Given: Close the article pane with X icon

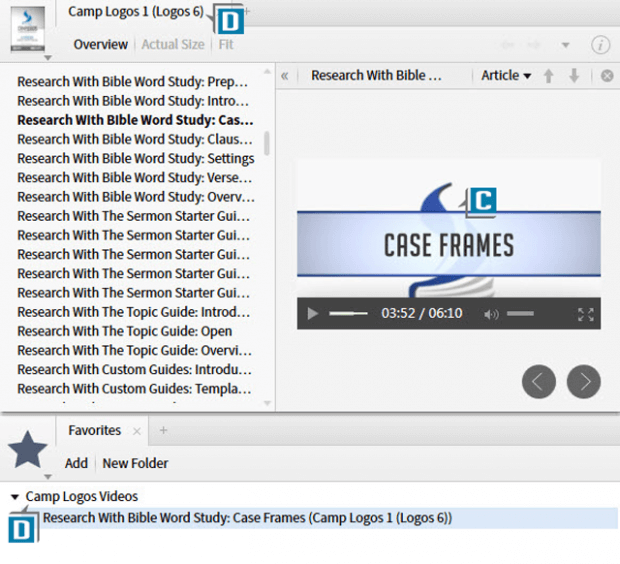Looking at the screenshot, I should click(x=606, y=76).
